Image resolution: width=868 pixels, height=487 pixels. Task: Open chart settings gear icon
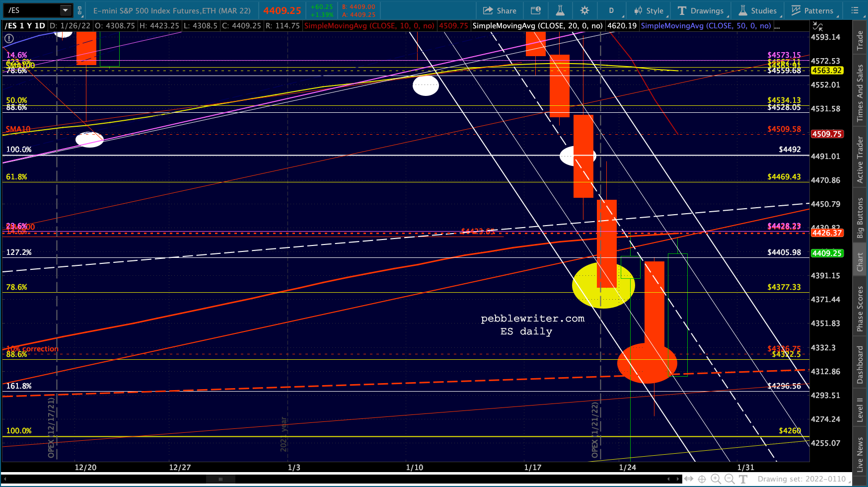[x=584, y=10]
